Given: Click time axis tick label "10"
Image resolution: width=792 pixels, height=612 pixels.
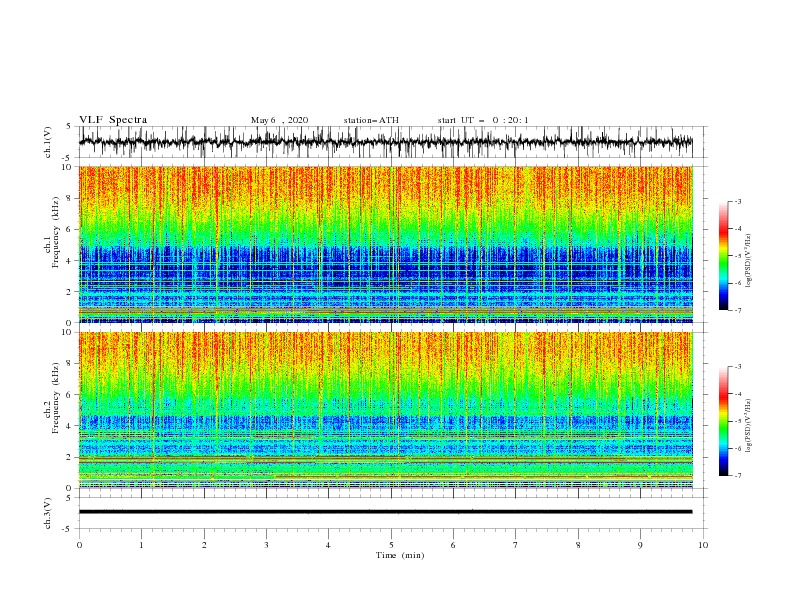Looking at the screenshot, I should [x=703, y=545].
